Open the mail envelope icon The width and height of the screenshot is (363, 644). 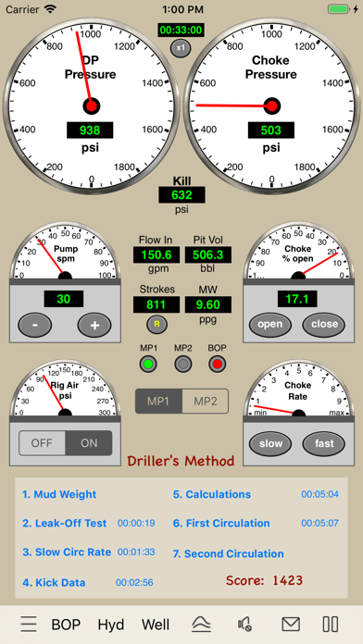pyautogui.click(x=291, y=625)
